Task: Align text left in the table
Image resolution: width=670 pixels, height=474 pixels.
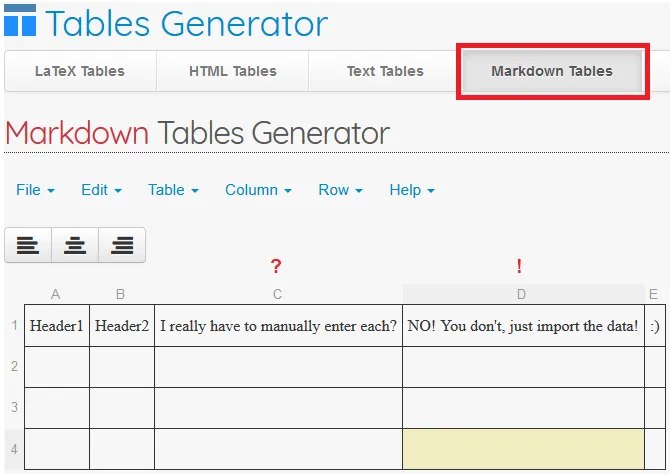Action: (28, 245)
